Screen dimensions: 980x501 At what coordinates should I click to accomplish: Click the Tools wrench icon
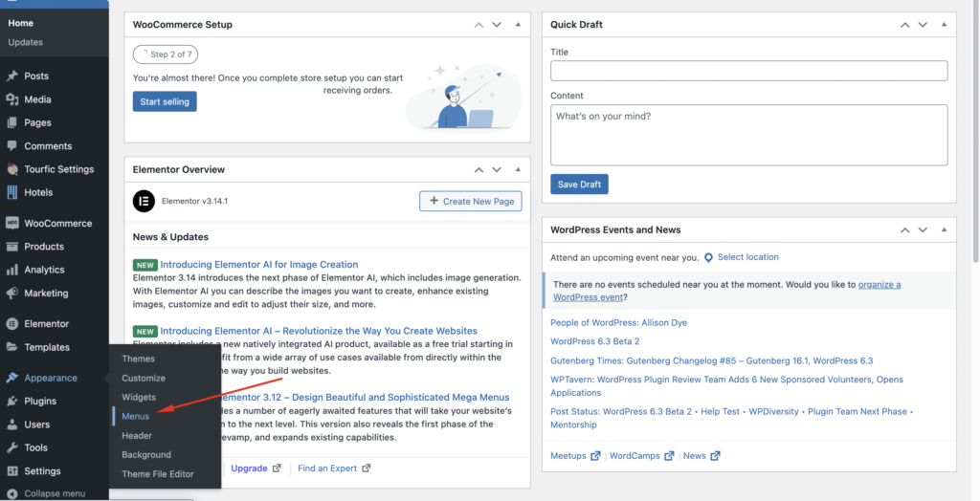[11, 447]
